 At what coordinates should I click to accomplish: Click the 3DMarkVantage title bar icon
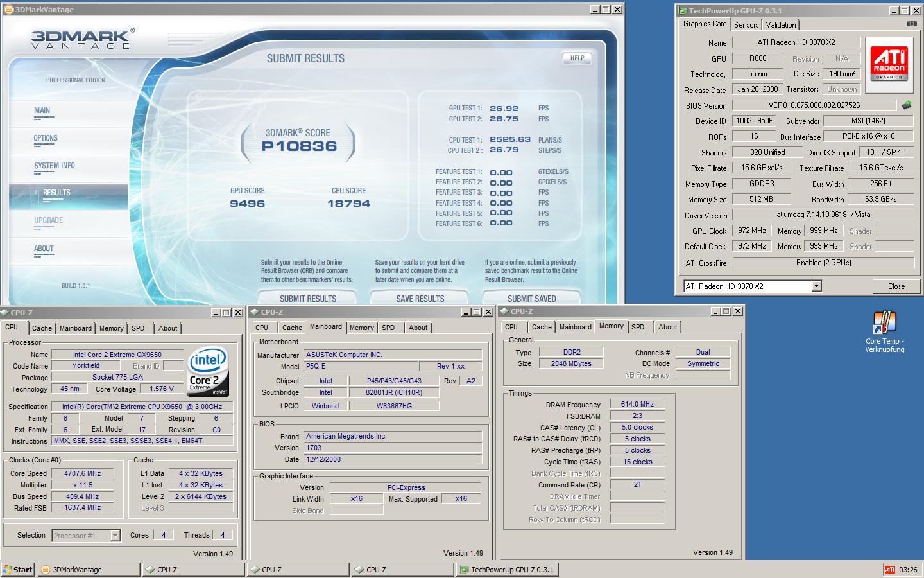(x=8, y=10)
